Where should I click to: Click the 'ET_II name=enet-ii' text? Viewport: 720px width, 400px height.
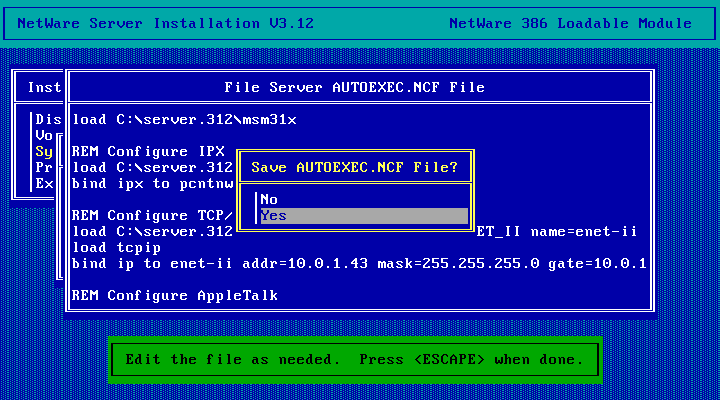pos(557,231)
